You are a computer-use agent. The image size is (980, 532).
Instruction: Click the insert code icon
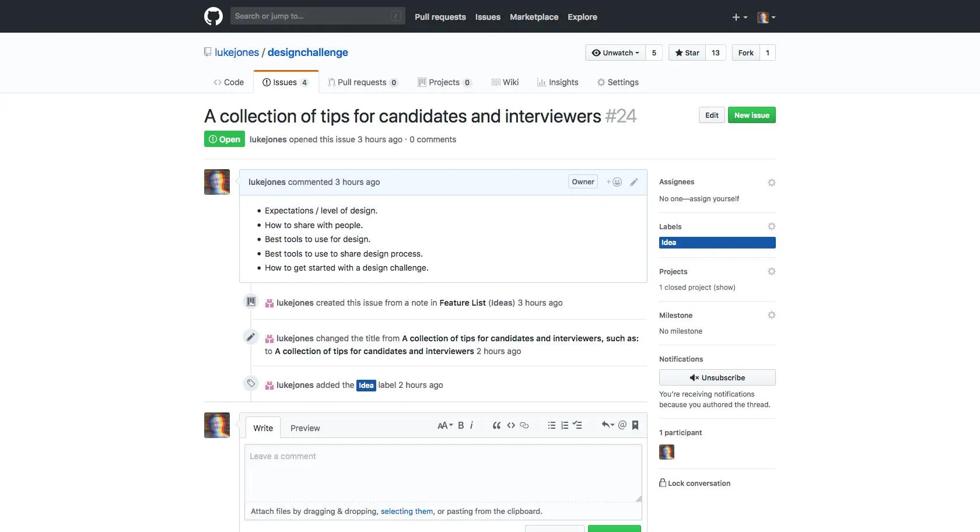pyautogui.click(x=511, y=425)
